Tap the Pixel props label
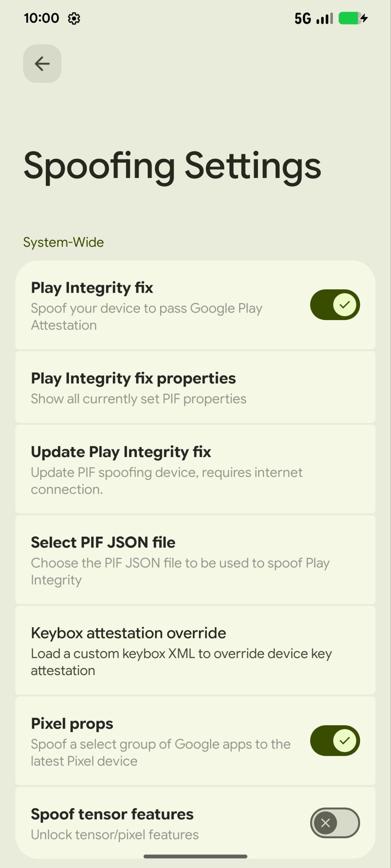 [x=72, y=724]
